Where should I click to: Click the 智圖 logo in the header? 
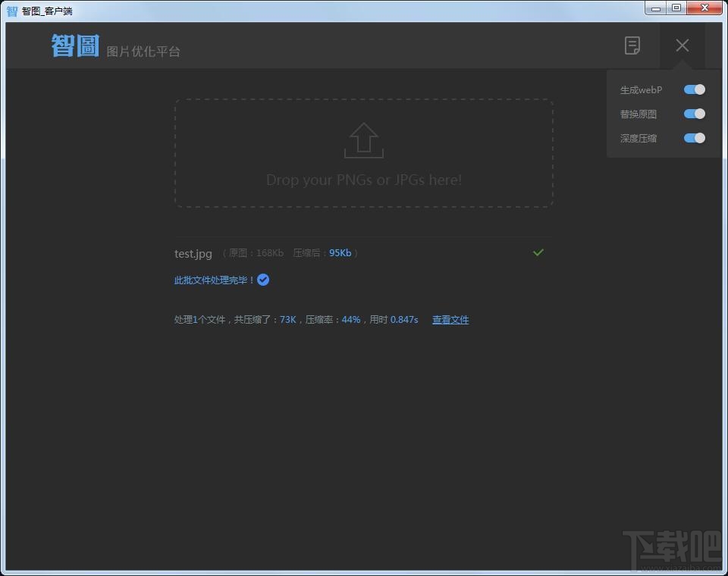click(x=75, y=45)
